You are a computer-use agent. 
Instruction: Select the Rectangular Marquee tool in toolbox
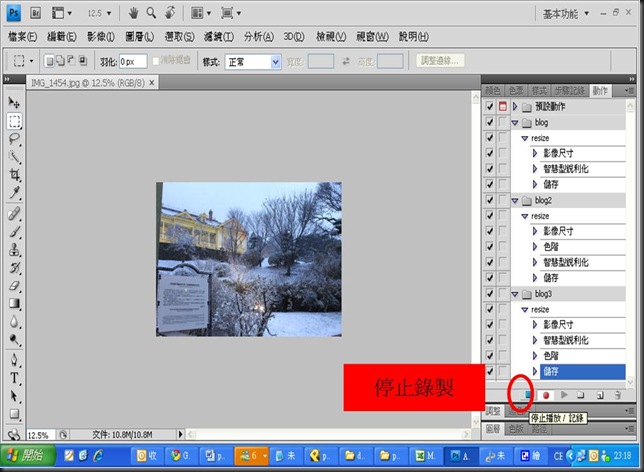[x=14, y=121]
